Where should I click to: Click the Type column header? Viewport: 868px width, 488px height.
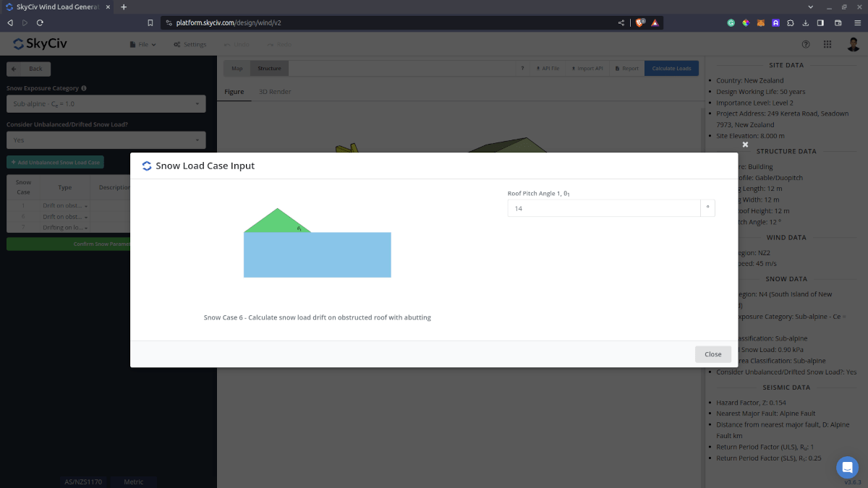(65, 187)
